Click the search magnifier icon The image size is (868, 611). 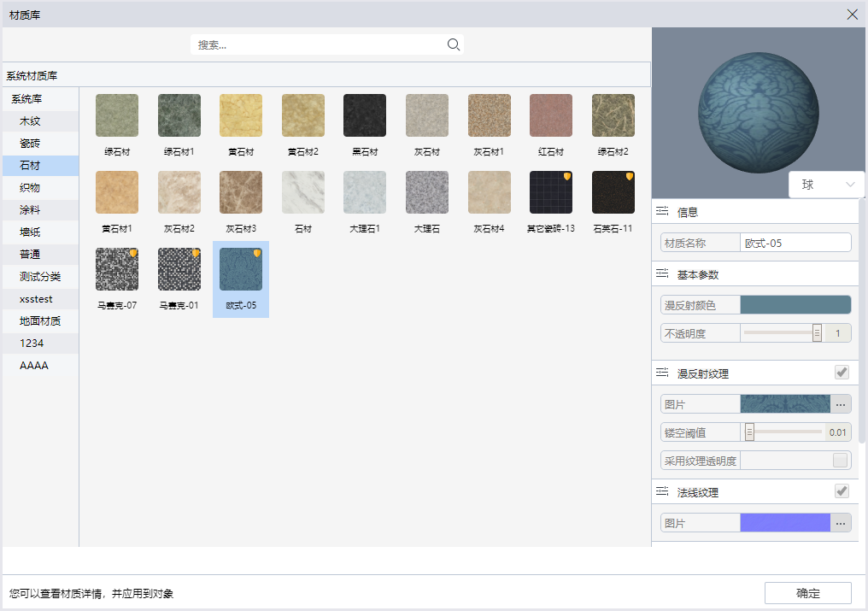(454, 44)
